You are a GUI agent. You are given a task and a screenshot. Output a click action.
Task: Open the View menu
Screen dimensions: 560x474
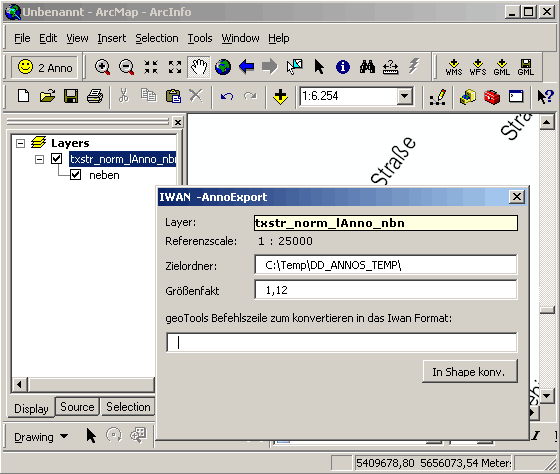click(x=77, y=38)
